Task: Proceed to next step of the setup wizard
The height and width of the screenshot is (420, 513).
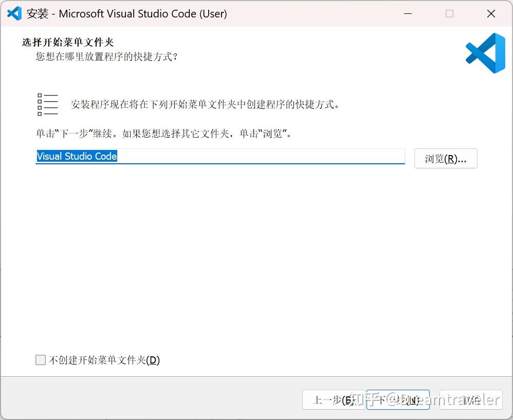Action: (398, 399)
